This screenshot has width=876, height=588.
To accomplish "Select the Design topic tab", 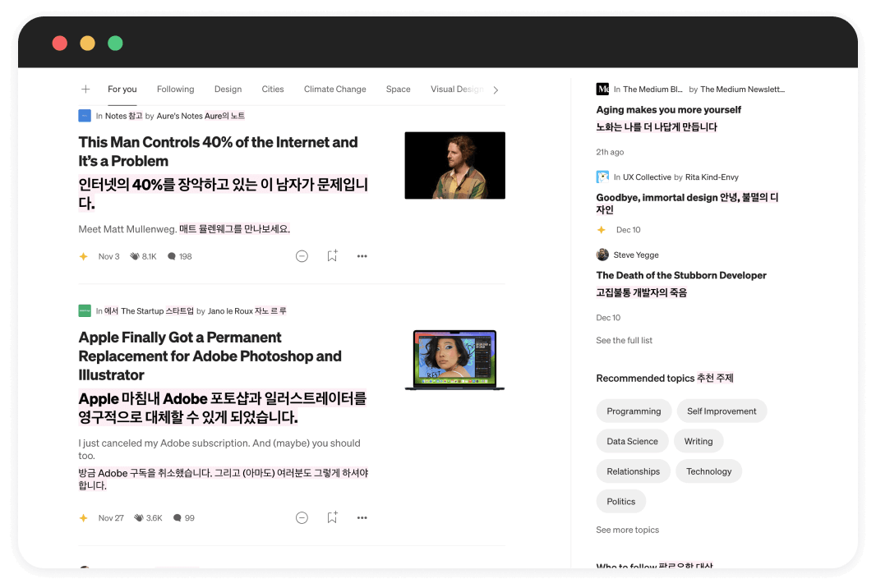I will coord(228,90).
